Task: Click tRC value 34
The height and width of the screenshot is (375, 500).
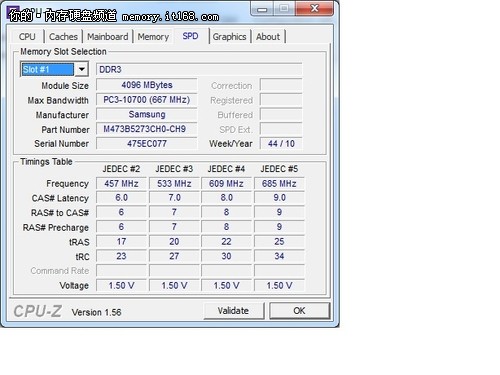Action: pos(279,256)
